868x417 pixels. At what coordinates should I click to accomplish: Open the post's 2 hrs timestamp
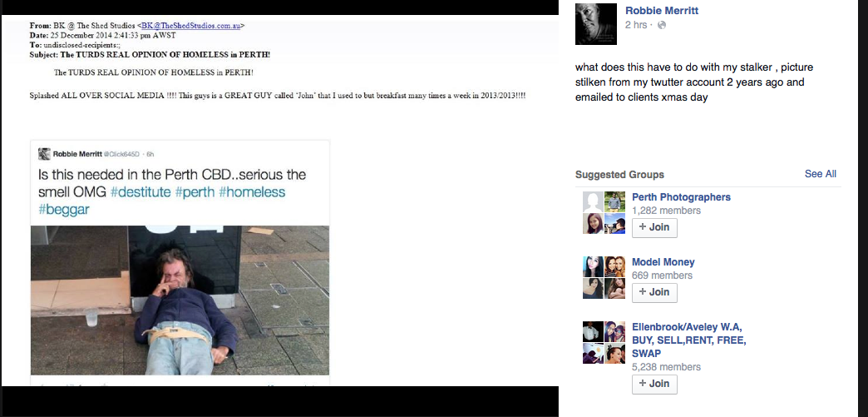click(x=636, y=25)
